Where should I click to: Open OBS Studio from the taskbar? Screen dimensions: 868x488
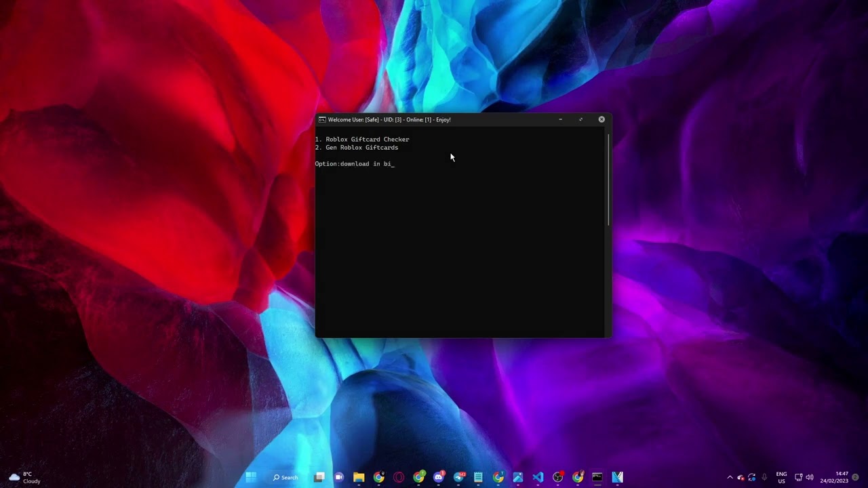click(558, 477)
